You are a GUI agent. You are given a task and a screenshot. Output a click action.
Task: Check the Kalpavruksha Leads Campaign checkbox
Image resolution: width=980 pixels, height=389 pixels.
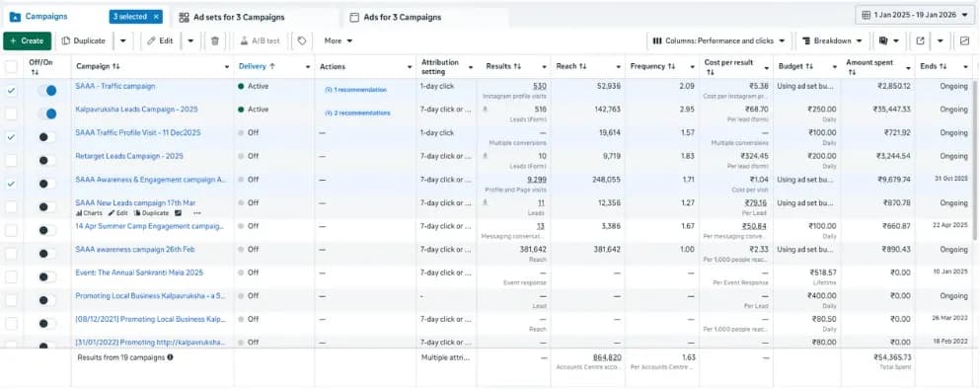(x=11, y=114)
